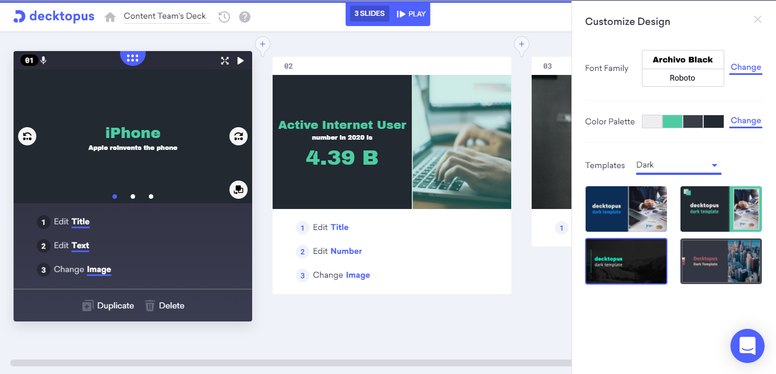Click the 3 SLIDES button
Screen dimensions: 776x374
pyautogui.click(x=369, y=14)
